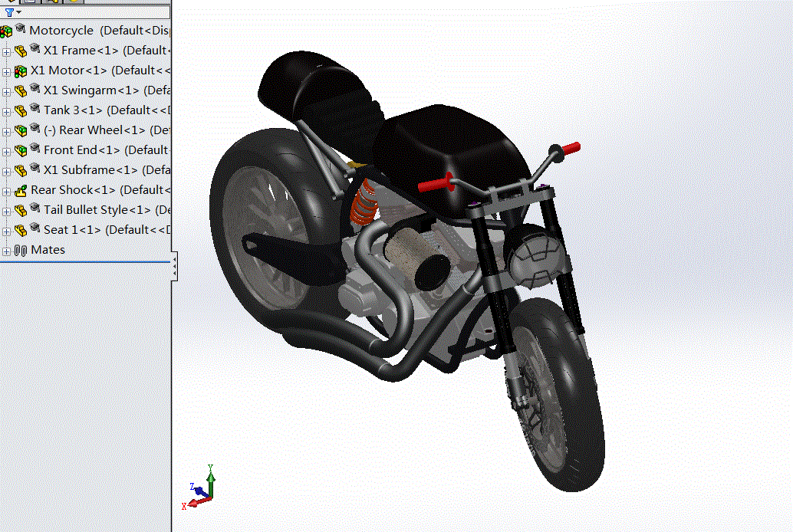793x532 pixels.
Task: Expand the Seat 1 tree node
Action: [x=6, y=232]
